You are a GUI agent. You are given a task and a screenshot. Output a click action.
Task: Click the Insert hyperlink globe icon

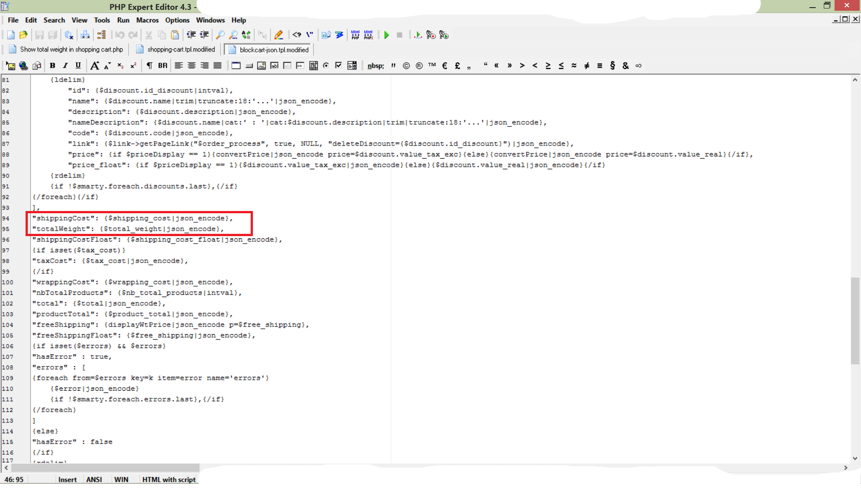click(24, 66)
